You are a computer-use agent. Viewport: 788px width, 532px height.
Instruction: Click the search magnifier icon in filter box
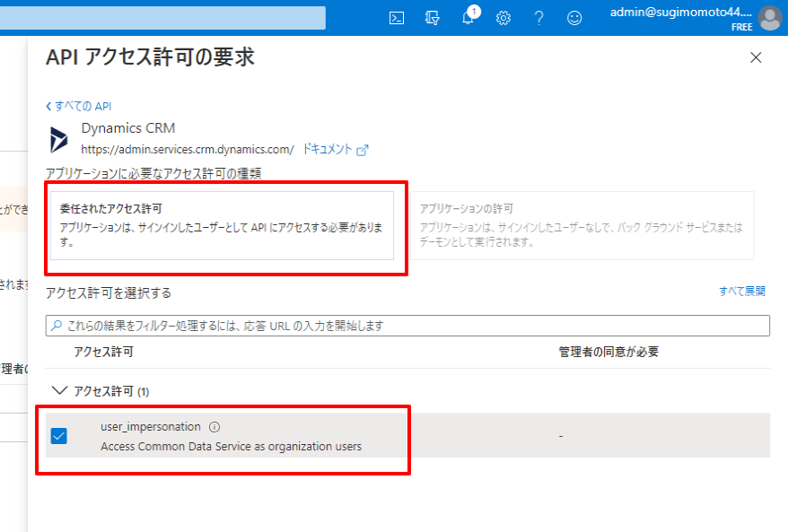coord(57,326)
